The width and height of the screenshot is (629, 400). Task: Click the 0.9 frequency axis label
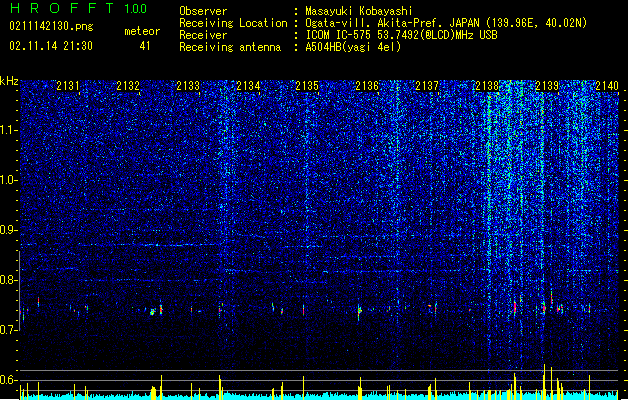[9, 230]
